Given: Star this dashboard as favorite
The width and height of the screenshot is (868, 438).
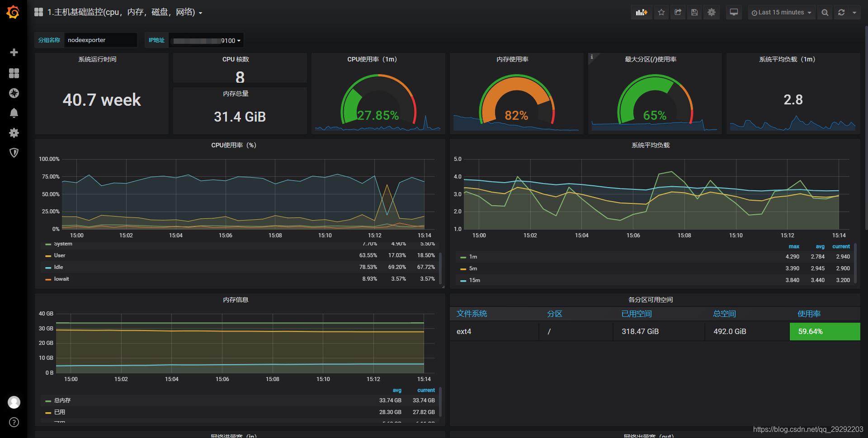Looking at the screenshot, I should [661, 12].
